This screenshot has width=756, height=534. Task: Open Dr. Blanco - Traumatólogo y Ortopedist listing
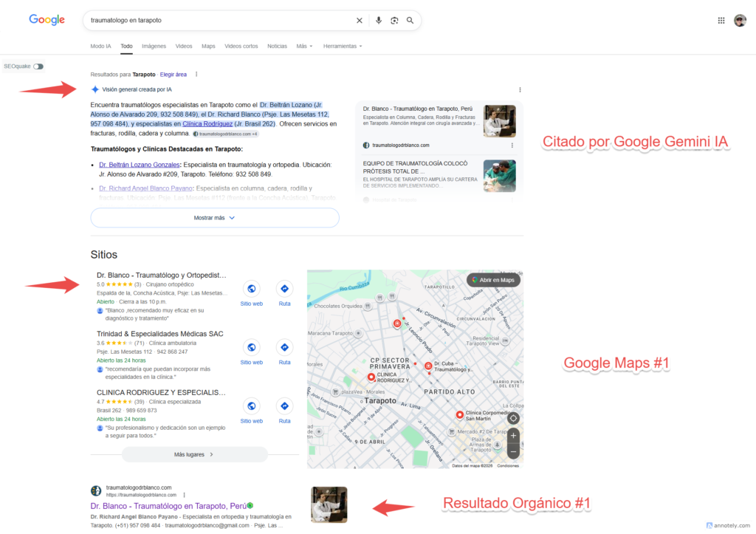pyautogui.click(x=162, y=275)
